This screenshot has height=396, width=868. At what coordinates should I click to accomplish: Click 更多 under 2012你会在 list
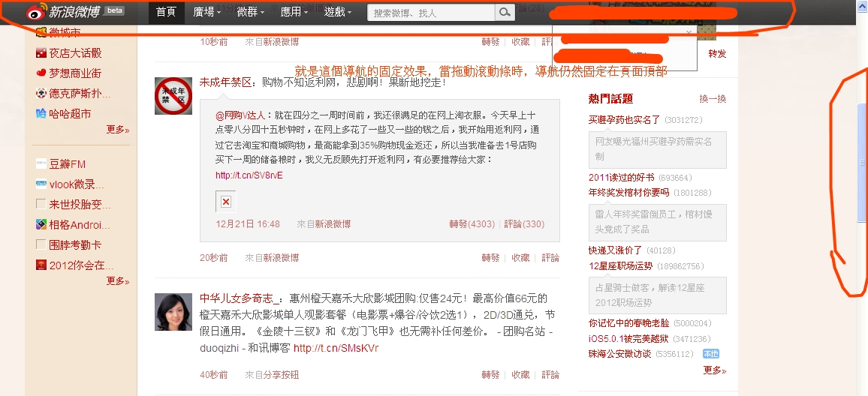pos(118,281)
